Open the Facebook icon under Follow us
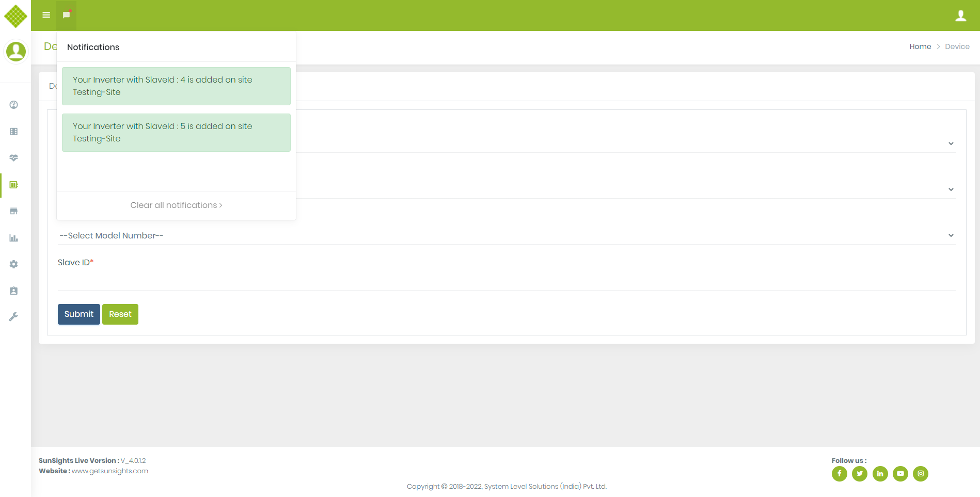The width and height of the screenshot is (980, 497). coord(839,473)
